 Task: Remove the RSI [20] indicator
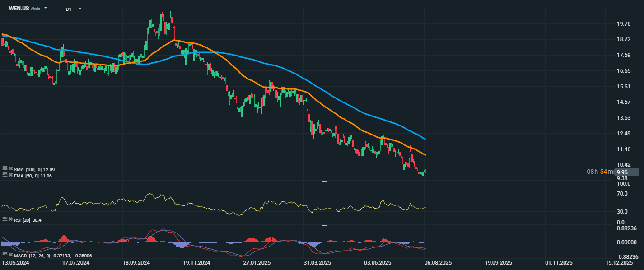pos(10,219)
